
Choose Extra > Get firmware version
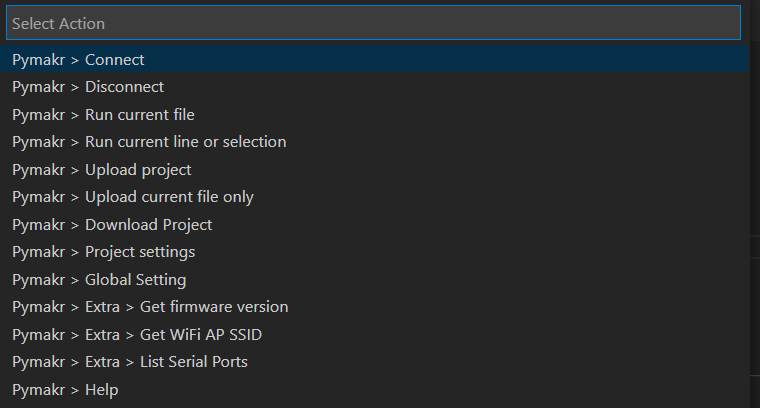(150, 307)
